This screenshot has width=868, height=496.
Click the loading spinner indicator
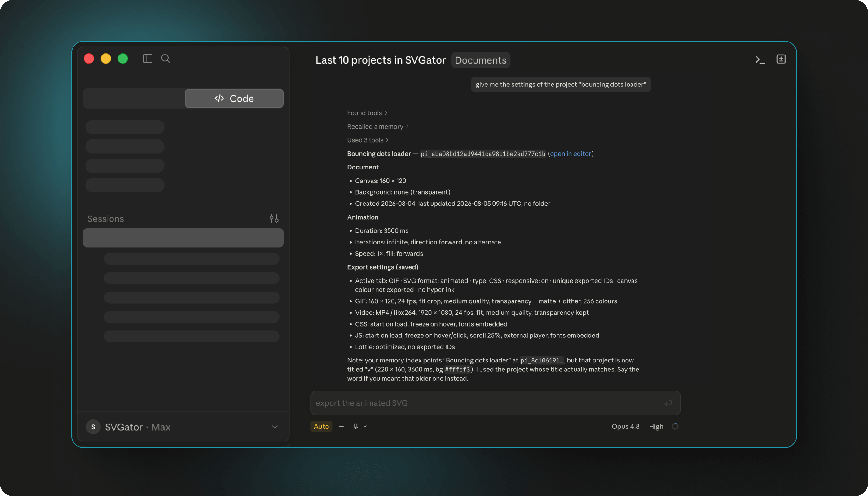pyautogui.click(x=675, y=426)
